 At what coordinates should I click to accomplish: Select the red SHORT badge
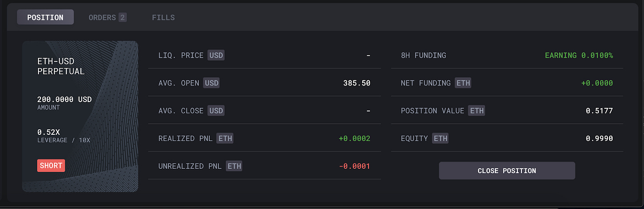[x=51, y=166]
